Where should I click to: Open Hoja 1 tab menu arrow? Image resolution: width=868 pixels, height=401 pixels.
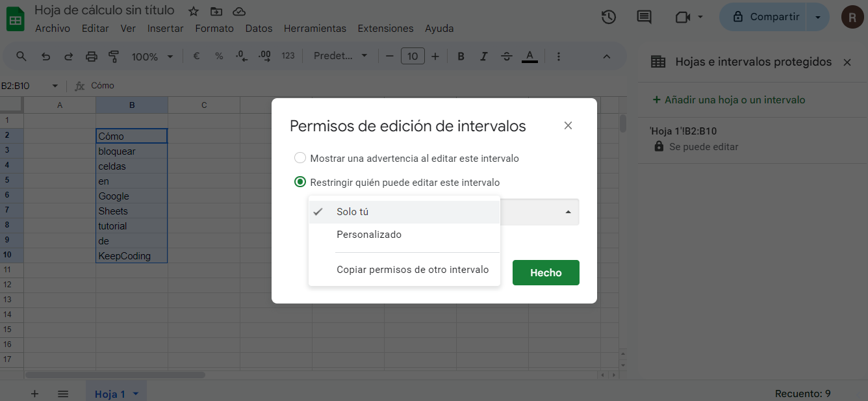(136, 394)
